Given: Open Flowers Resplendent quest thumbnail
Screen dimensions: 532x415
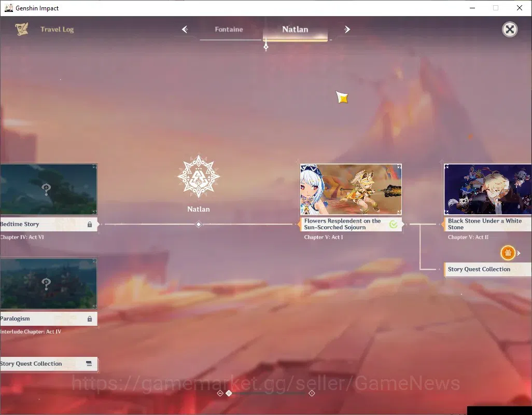Looking at the screenshot, I should 351,189.
